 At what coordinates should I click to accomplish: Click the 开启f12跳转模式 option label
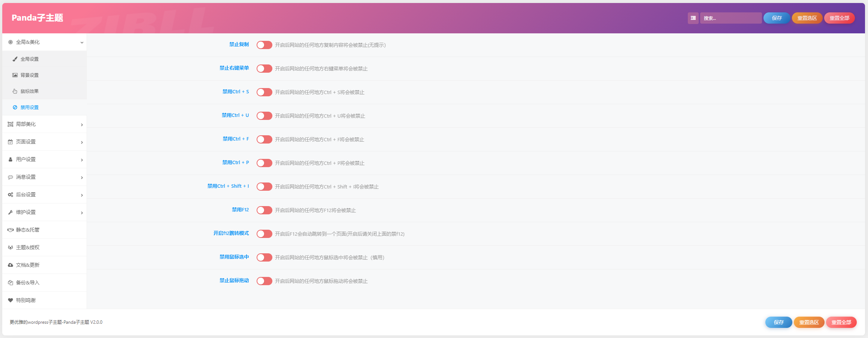click(231, 233)
